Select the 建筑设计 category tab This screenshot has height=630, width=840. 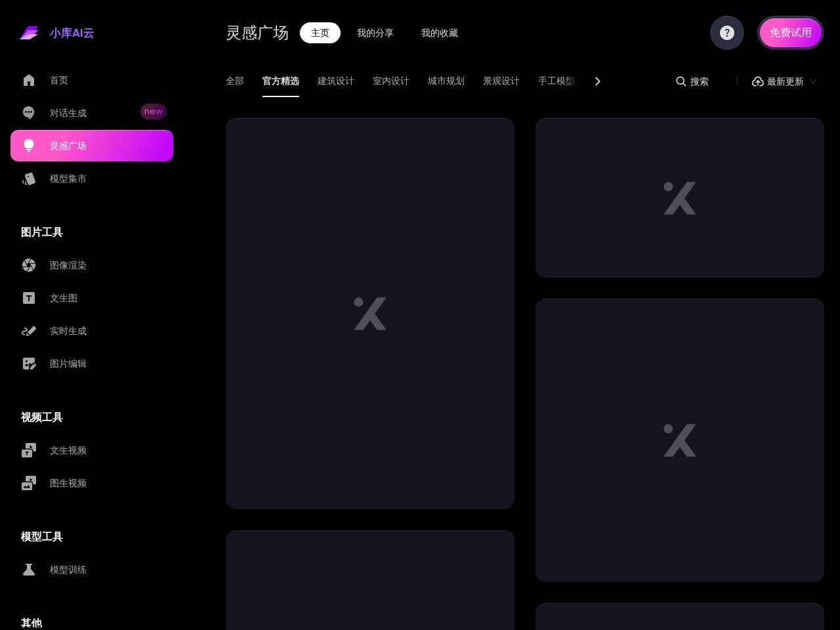(x=336, y=81)
